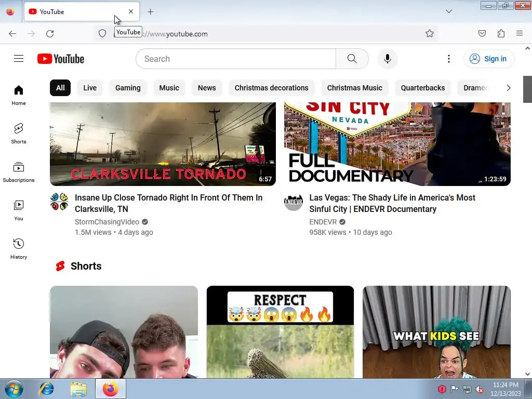Open the What Kids See short

tap(436, 332)
